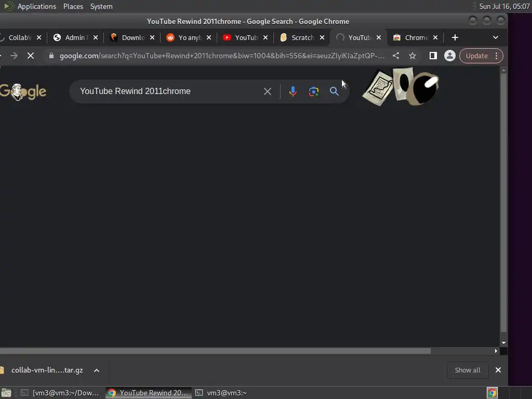
Task: Go forward in browser history
Action: 14,56
